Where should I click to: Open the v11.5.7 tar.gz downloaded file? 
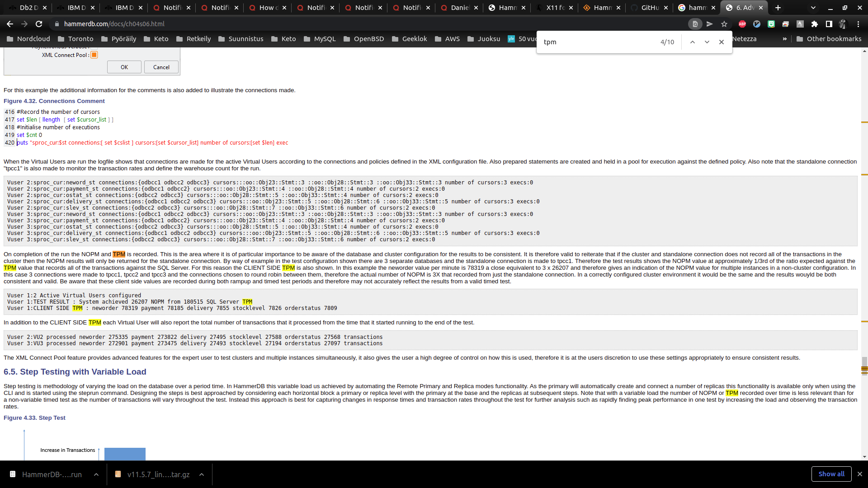[x=153, y=474]
